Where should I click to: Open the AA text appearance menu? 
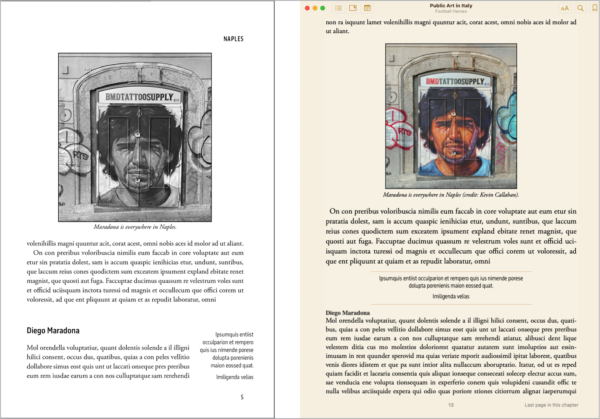tap(565, 8)
